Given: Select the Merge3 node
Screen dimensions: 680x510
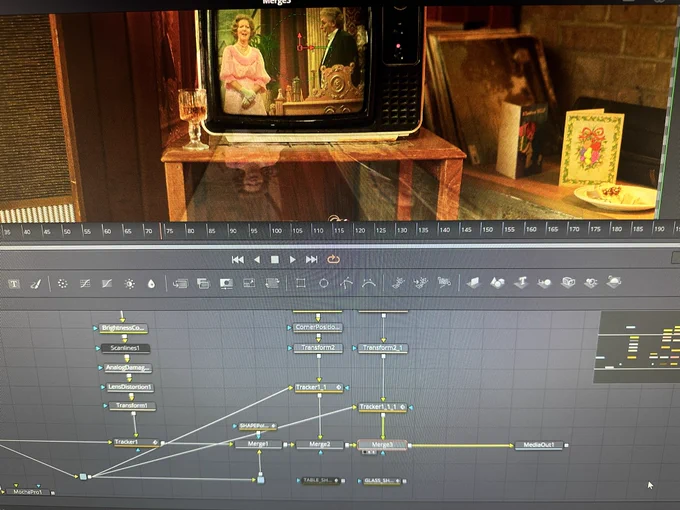Looking at the screenshot, I should 382,445.
